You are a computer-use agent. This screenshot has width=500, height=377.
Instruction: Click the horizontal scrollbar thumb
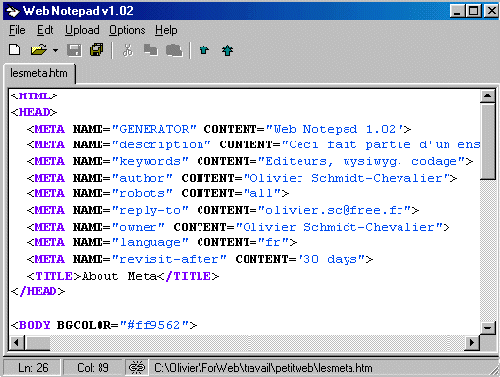click(37, 342)
